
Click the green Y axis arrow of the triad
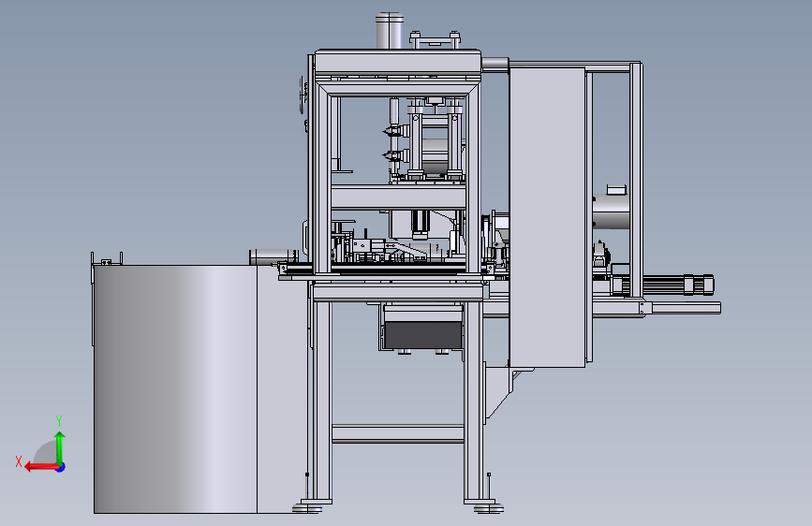pos(60,447)
